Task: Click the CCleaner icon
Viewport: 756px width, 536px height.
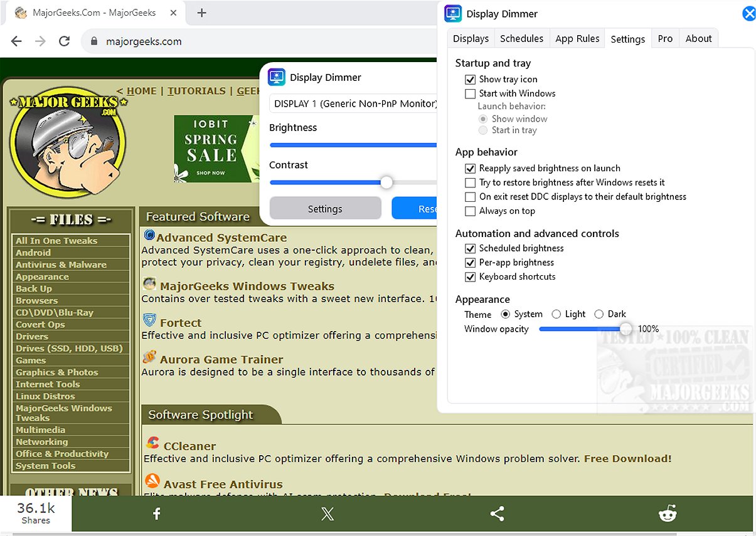Action: tap(152, 444)
